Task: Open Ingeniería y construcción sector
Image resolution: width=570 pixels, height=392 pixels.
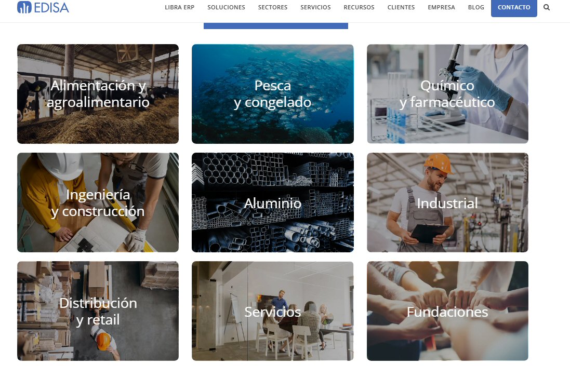Action: 98,202
